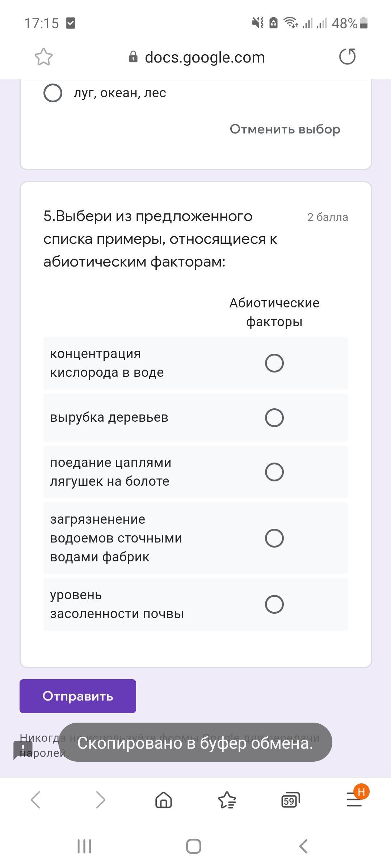391x868 pixels.
Task: Open the bookmarks list star icon
Action: click(x=227, y=800)
